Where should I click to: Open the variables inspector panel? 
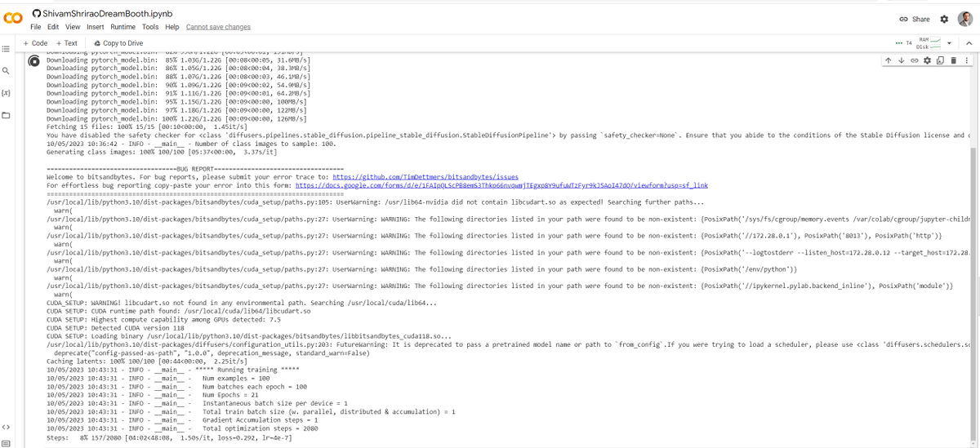pos(6,92)
